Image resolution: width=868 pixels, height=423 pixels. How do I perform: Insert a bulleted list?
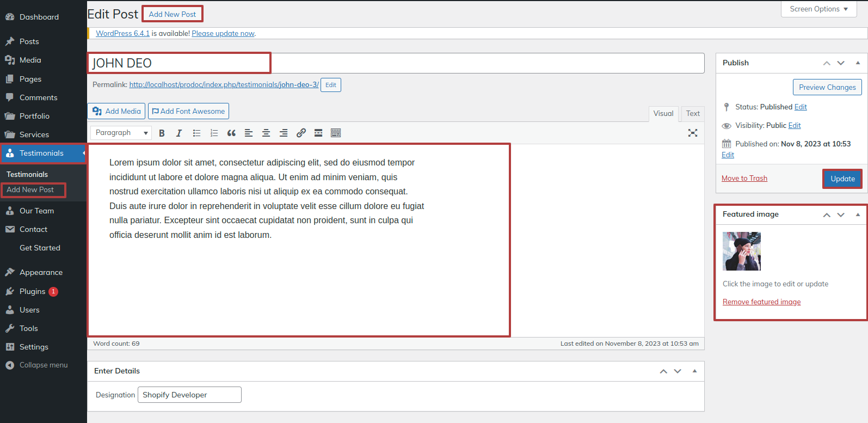[196, 133]
